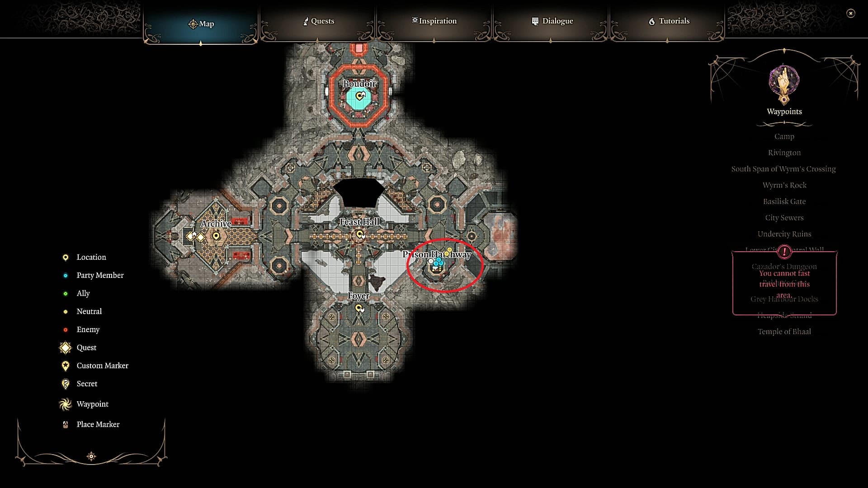Select Camp waypoint destination
The image size is (868, 488).
click(784, 136)
